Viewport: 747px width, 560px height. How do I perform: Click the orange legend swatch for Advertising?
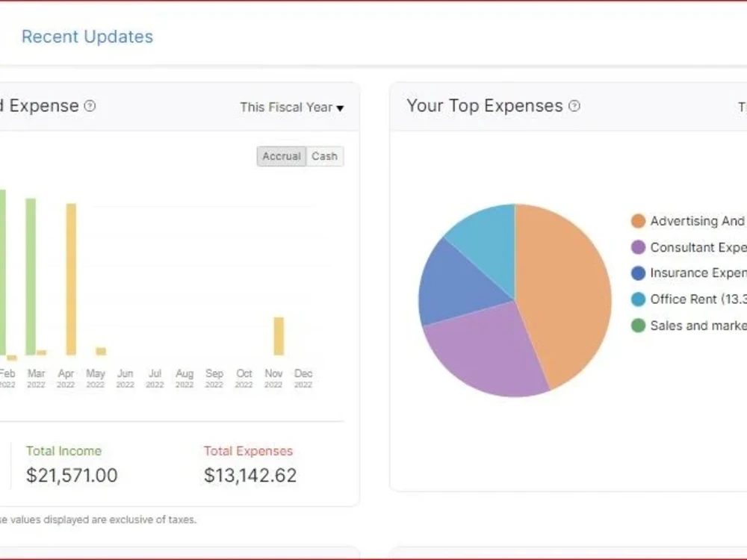click(x=639, y=221)
